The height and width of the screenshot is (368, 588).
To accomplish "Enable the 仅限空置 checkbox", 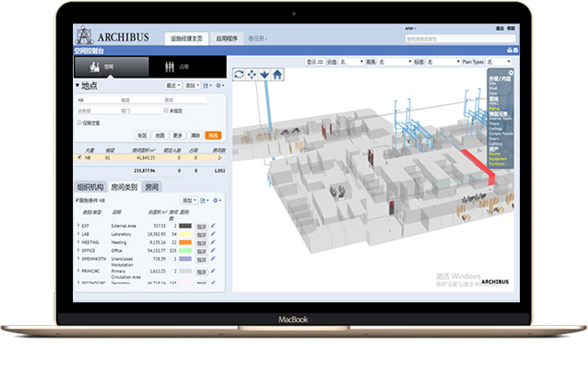I will click(x=79, y=122).
